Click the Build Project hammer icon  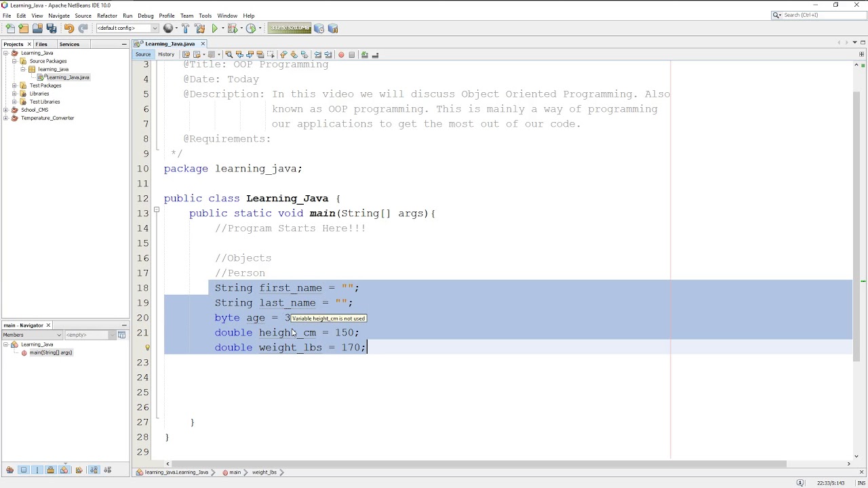pyautogui.click(x=185, y=28)
